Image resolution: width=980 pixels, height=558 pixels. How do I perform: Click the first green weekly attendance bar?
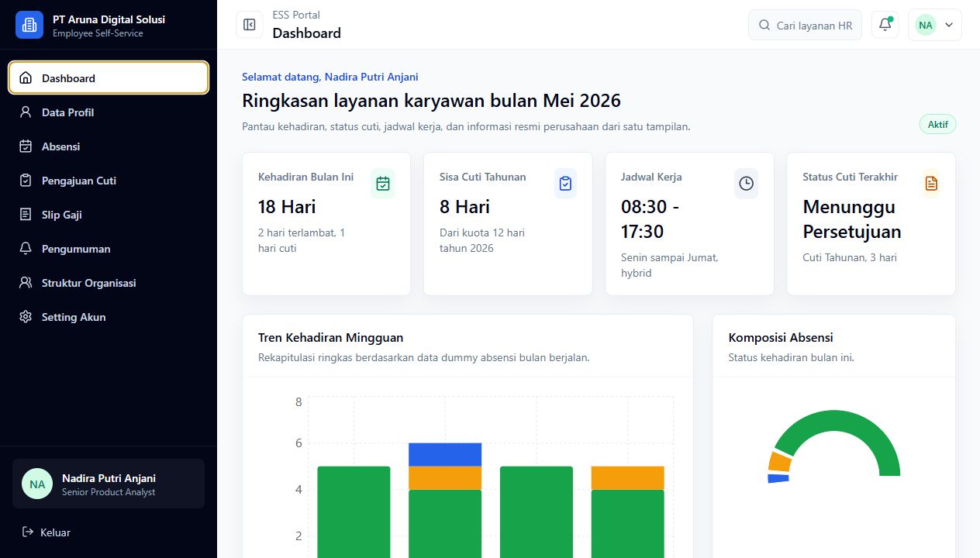354,511
